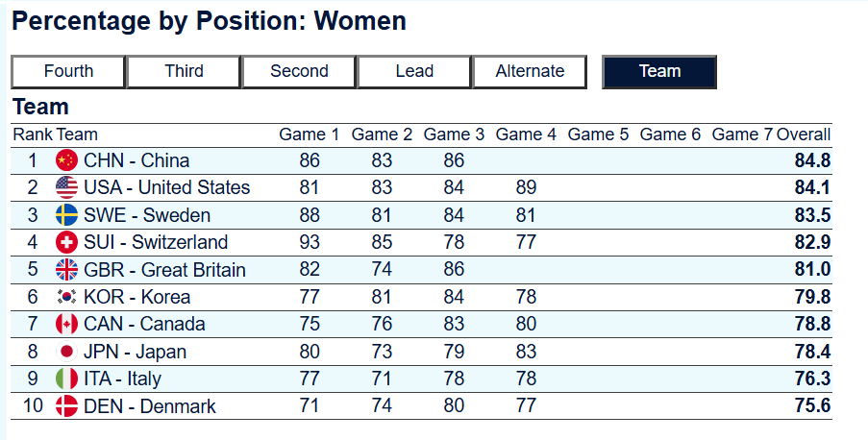Click the Japan flag icon

(x=66, y=352)
